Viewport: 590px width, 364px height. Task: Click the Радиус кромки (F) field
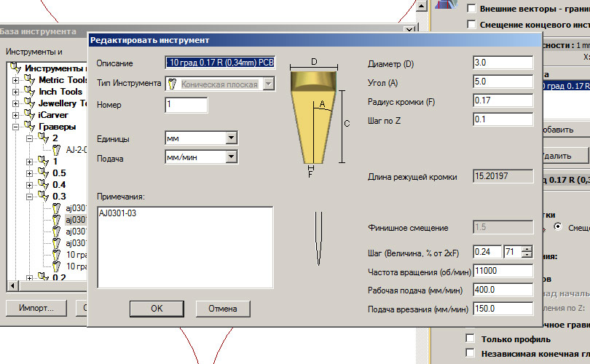coord(503,100)
